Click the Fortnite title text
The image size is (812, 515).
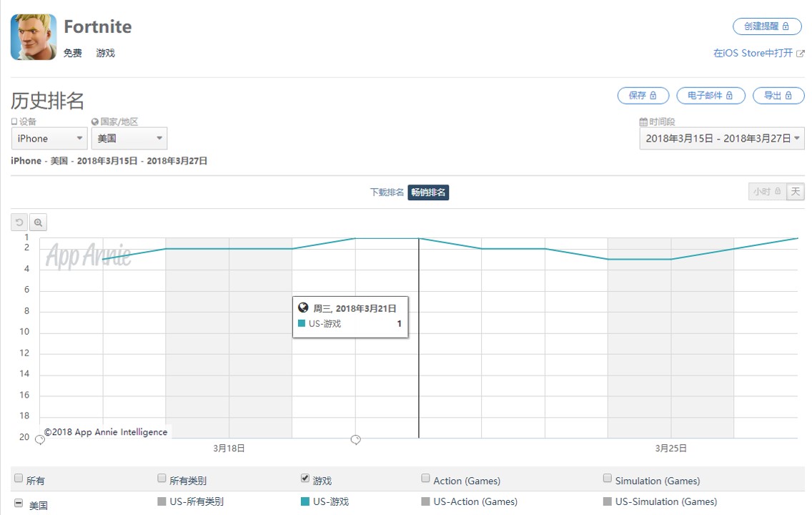(98, 26)
